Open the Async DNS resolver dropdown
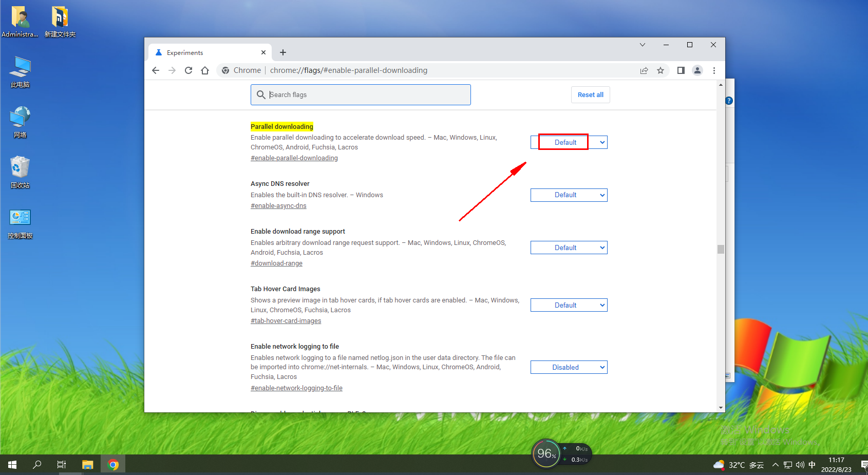Screen dimensions: 868x475 pos(569,195)
